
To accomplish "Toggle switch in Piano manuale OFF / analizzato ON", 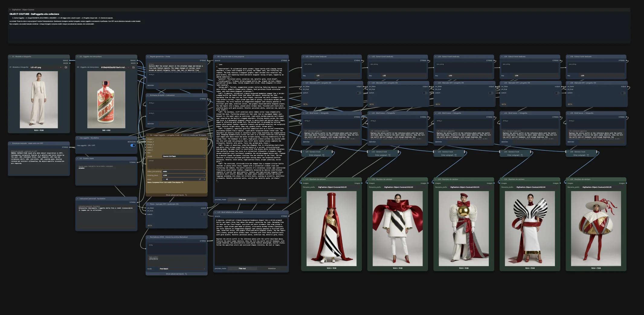I will (x=203, y=214).
